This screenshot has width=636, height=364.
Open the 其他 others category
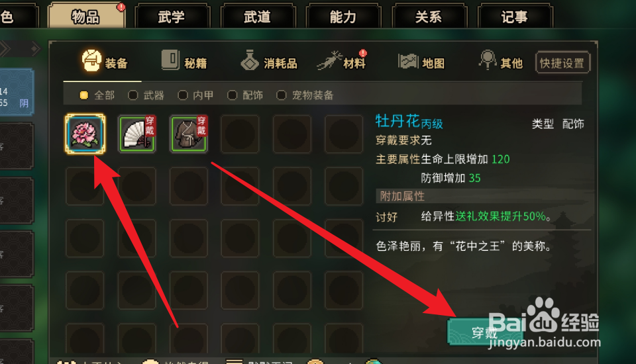pyautogui.click(x=501, y=62)
